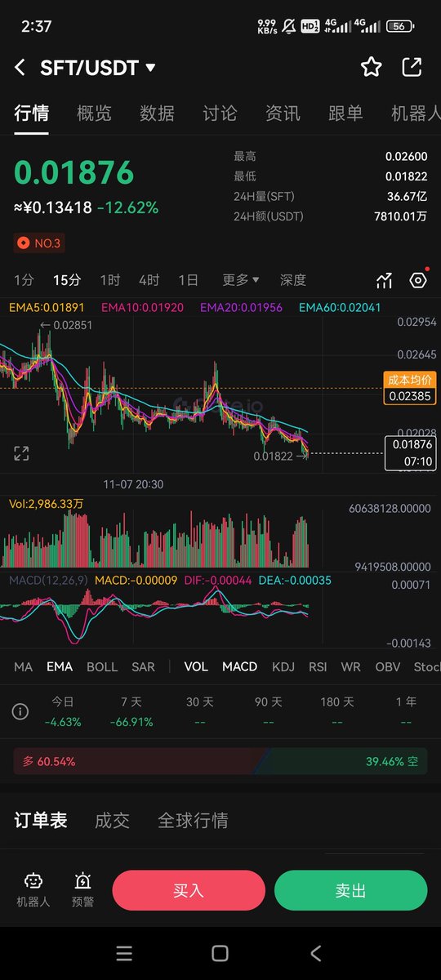This screenshot has width=441, height=980.
Task: Select the 1时 timeframe
Action: (110, 280)
